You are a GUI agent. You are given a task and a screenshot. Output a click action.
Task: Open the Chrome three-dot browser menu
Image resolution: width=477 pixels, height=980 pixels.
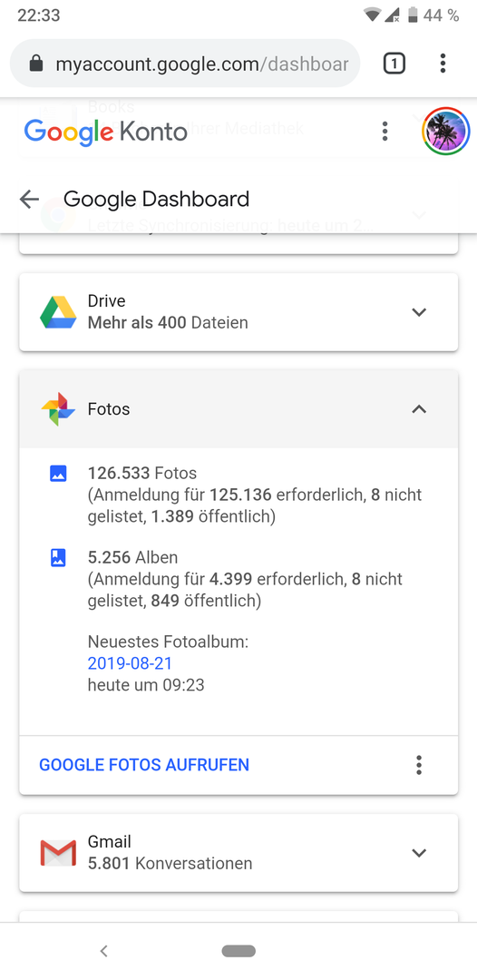[443, 64]
